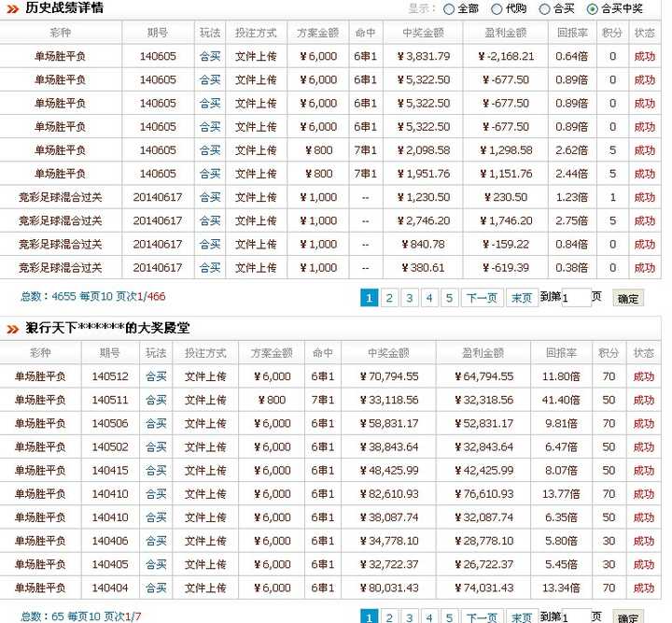
Task: Click winning amount ¥80,031.43
Action: pyautogui.click(x=389, y=588)
